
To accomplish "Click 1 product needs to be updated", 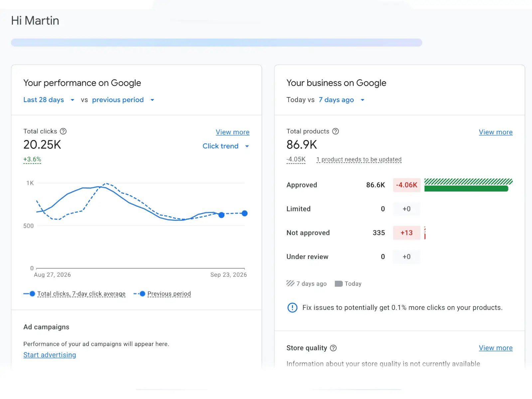I will point(359,160).
